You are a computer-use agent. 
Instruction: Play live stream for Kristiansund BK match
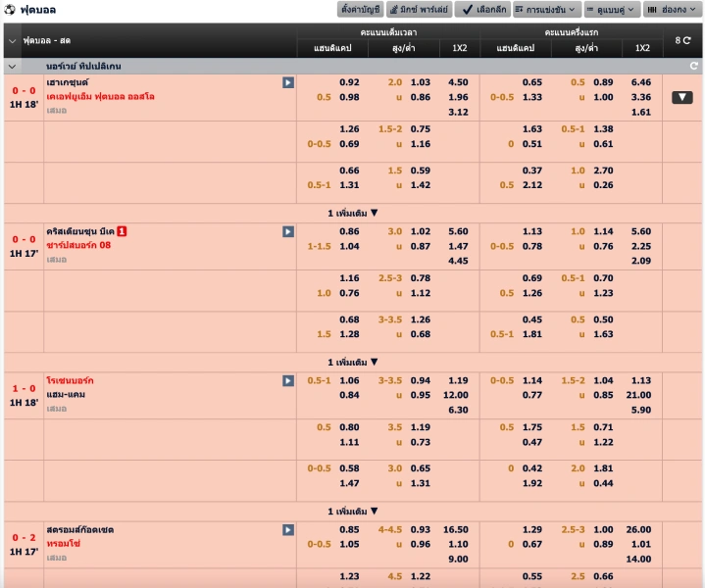tap(287, 231)
